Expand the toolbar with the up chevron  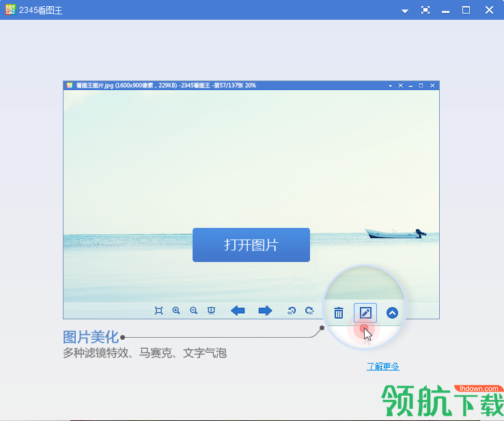click(x=392, y=313)
